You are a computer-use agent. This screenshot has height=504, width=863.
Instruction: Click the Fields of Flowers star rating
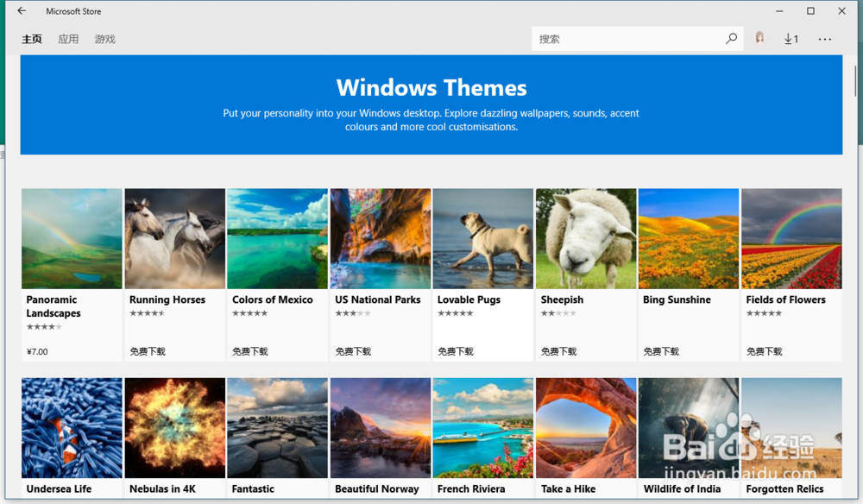coord(764,313)
